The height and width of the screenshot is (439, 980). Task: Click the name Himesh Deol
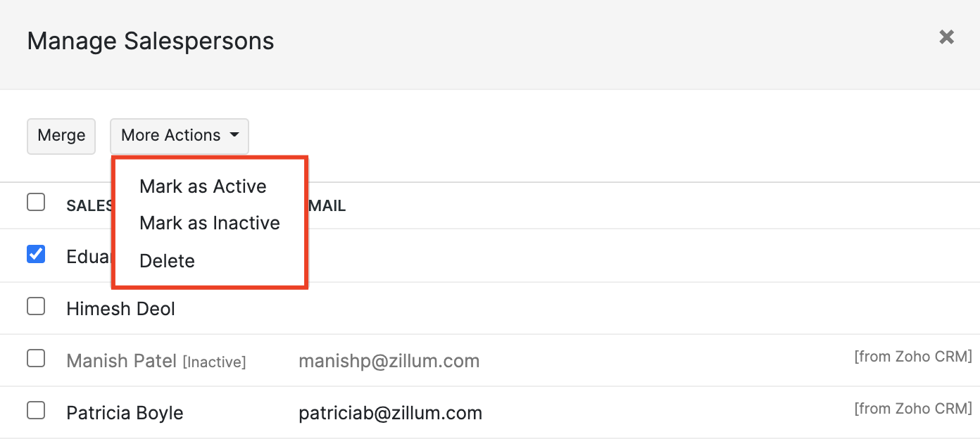[x=120, y=309]
